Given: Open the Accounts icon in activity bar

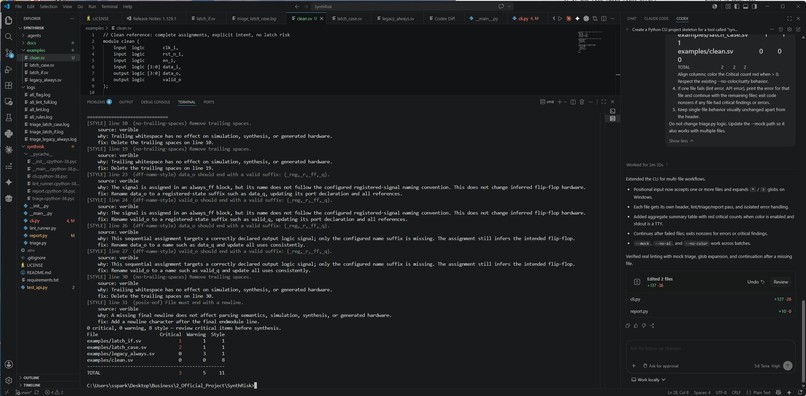Looking at the screenshot, I should pyautogui.click(x=8, y=364).
